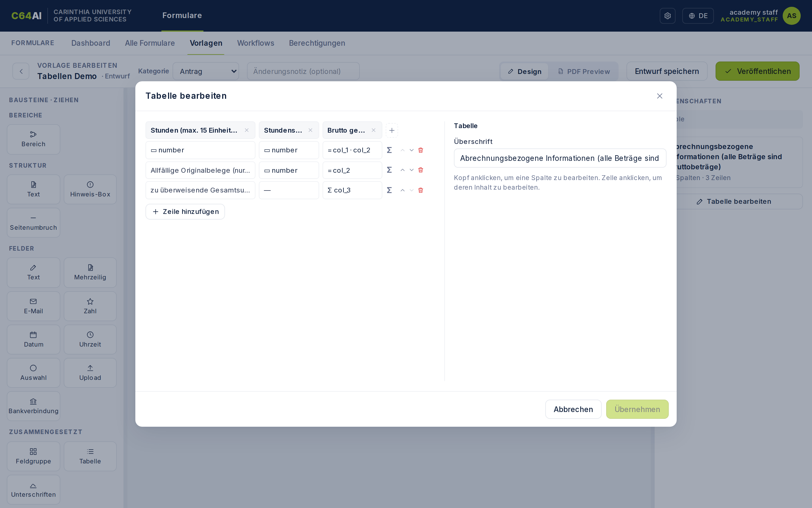Edit the 'Allfällige Originalbelege (nur...' cell
The height and width of the screenshot is (508, 812).
click(200, 170)
